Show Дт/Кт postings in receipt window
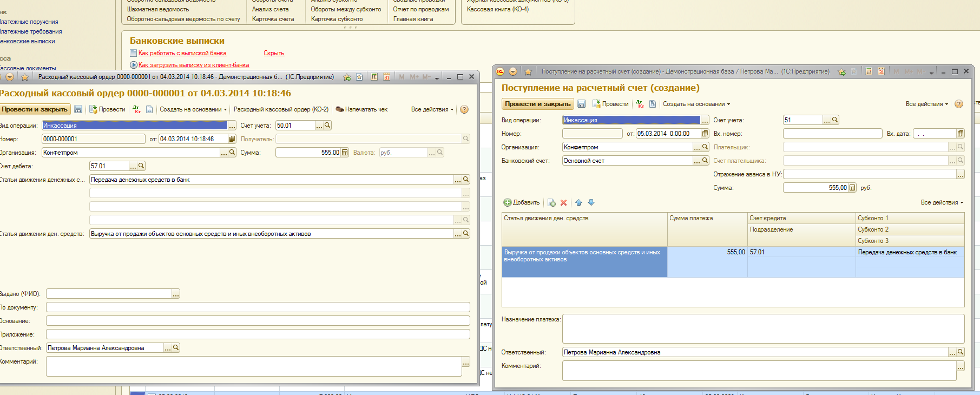The image size is (980, 395). (640, 104)
